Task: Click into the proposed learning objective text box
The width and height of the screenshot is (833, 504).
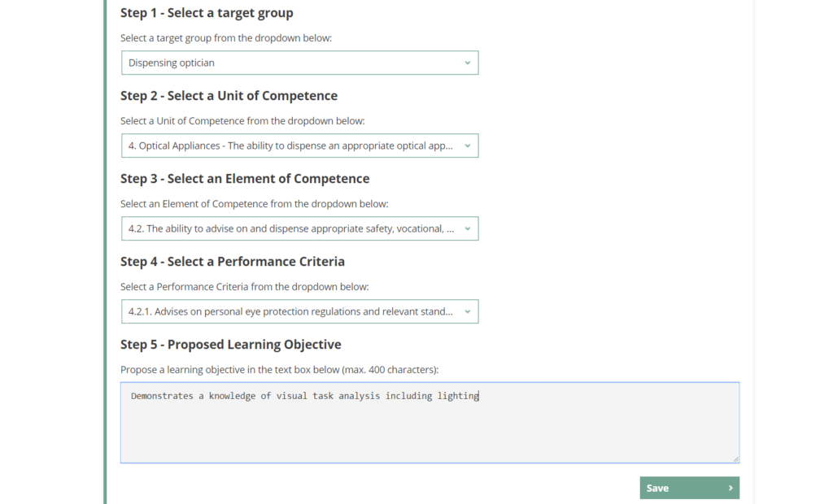Action: [430, 427]
